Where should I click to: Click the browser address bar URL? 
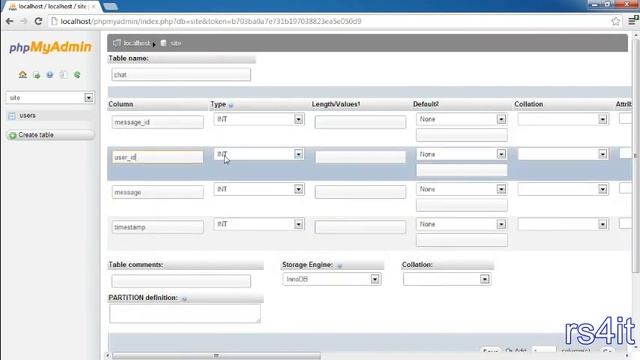pos(211,21)
